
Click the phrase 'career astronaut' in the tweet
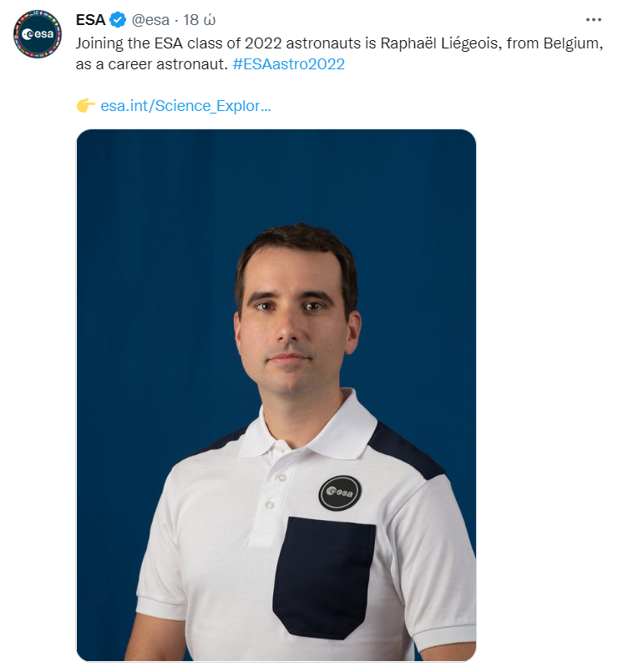coord(166,64)
